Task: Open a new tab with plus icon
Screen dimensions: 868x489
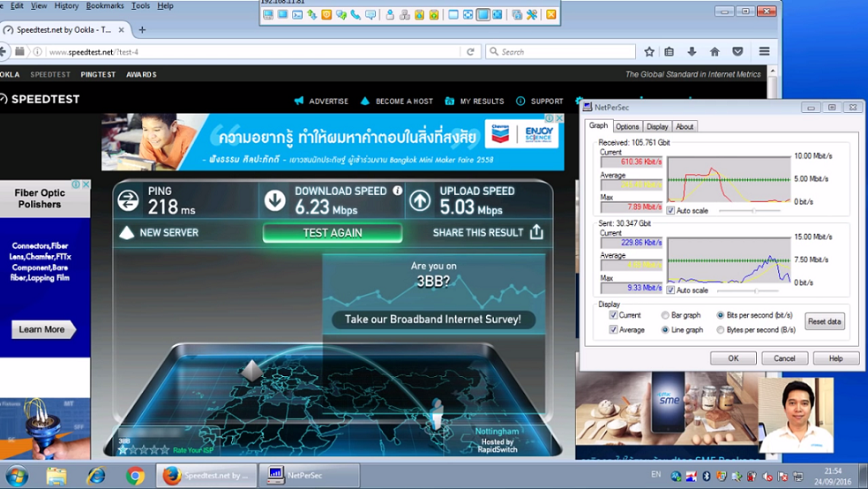Action: pos(142,29)
